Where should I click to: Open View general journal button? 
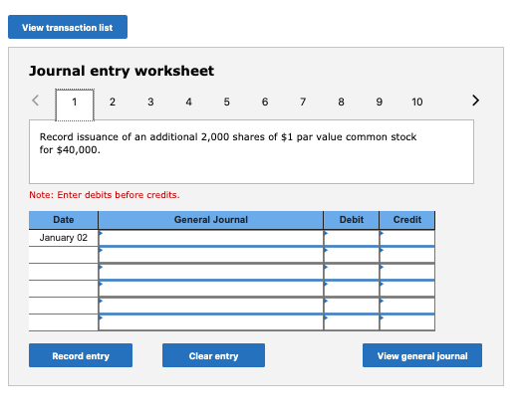(x=422, y=355)
